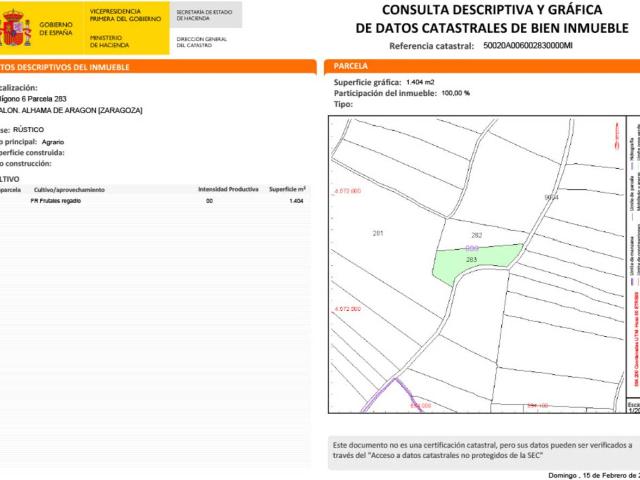Click parcel 281 label on the map

(378, 233)
